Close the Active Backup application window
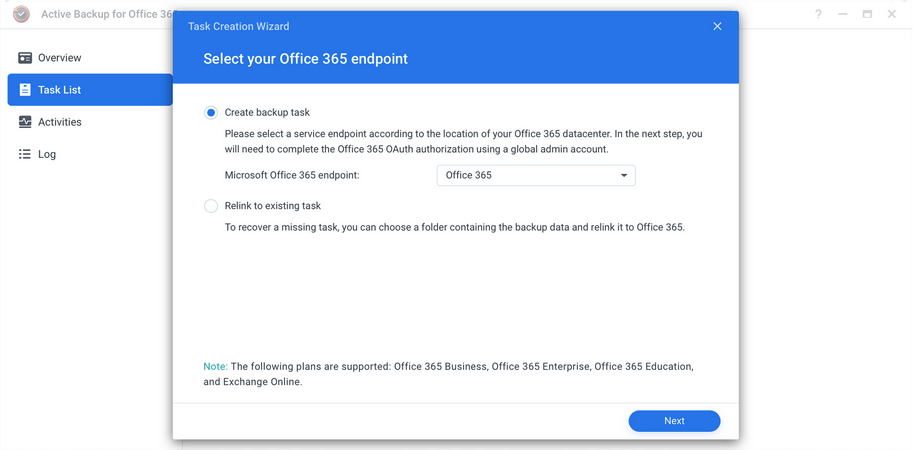 point(891,14)
